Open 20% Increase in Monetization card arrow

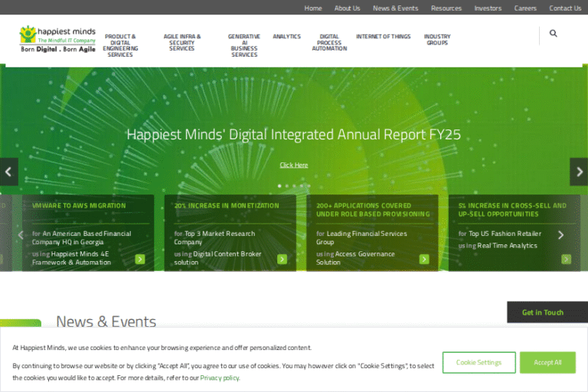282,259
